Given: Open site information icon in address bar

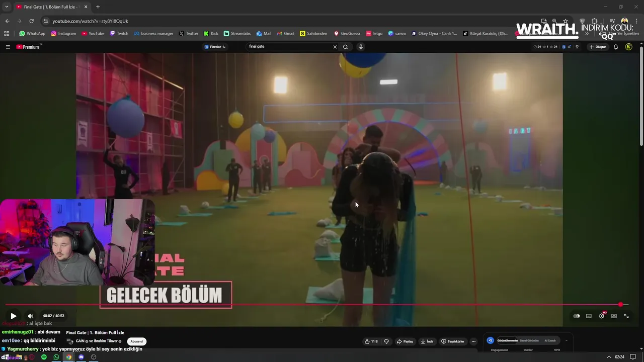Looking at the screenshot, I should (46, 21).
